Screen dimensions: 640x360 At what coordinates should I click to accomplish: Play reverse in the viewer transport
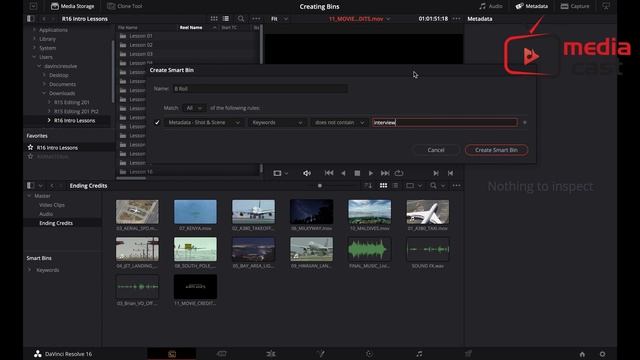click(x=343, y=173)
